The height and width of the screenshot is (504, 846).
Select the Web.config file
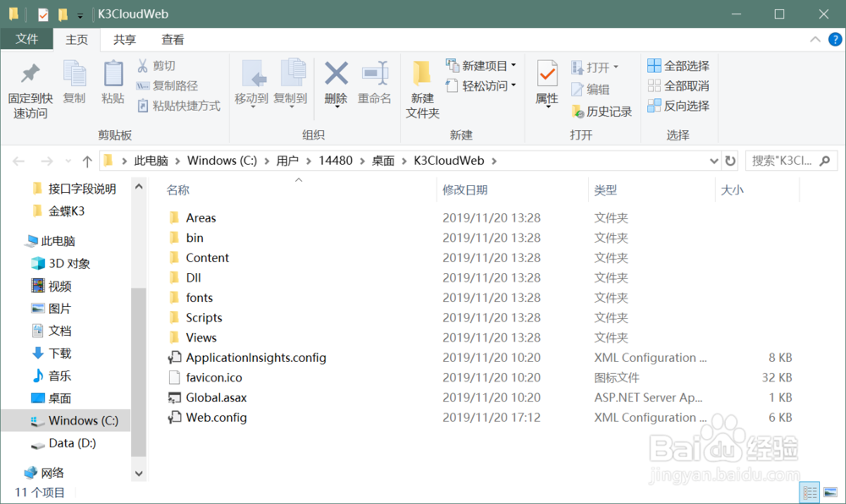coord(216,417)
